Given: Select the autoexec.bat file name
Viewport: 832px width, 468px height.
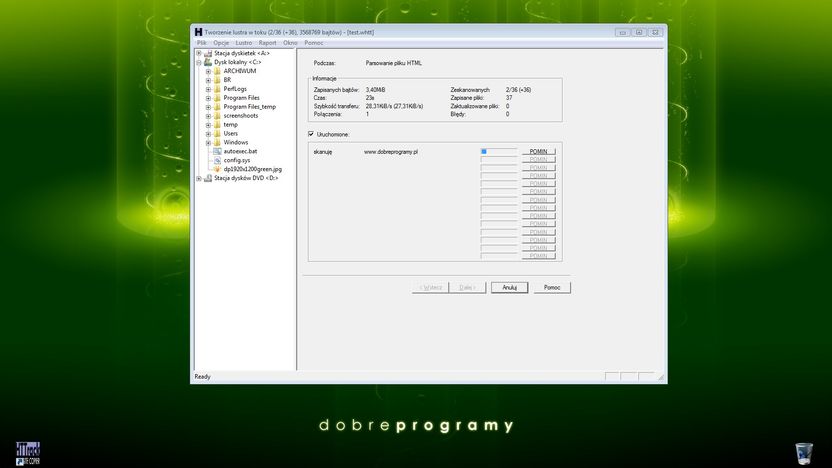Looking at the screenshot, I should (x=240, y=151).
